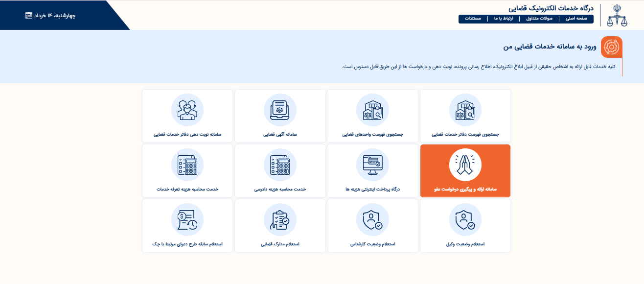Open the صفحه اصلی (Home) menu item
Screen dimensions: 644x284
pyautogui.click(x=577, y=19)
